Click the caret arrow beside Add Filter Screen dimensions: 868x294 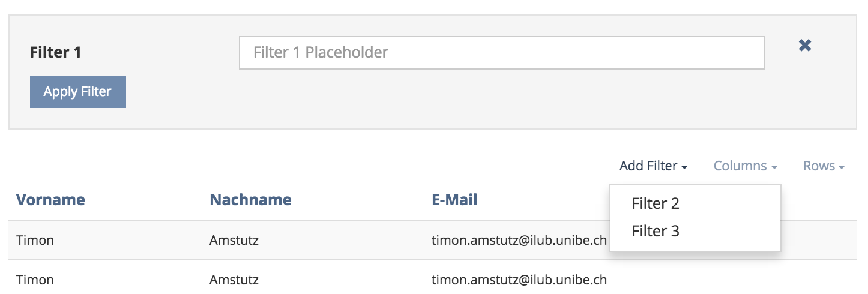[685, 167]
